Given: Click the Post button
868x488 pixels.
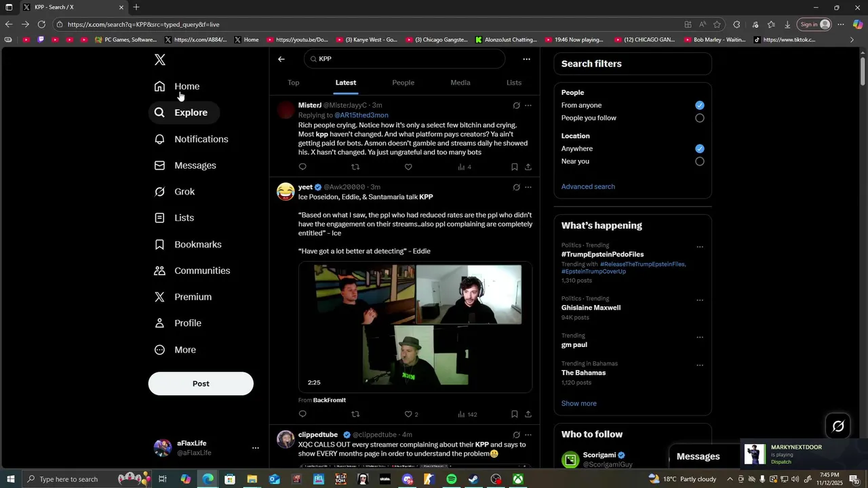Looking at the screenshot, I should pos(201,384).
